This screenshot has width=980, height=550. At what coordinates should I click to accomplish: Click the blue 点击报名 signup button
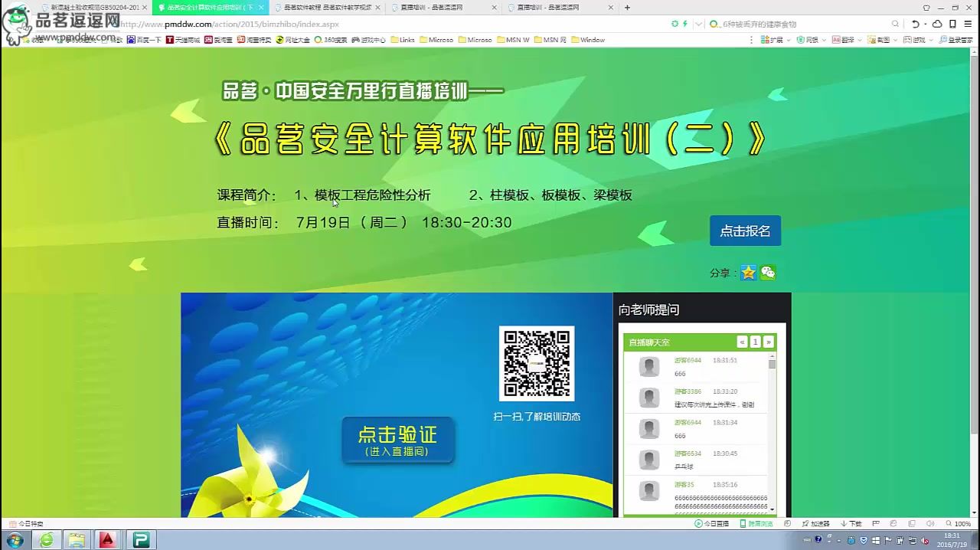click(x=745, y=231)
